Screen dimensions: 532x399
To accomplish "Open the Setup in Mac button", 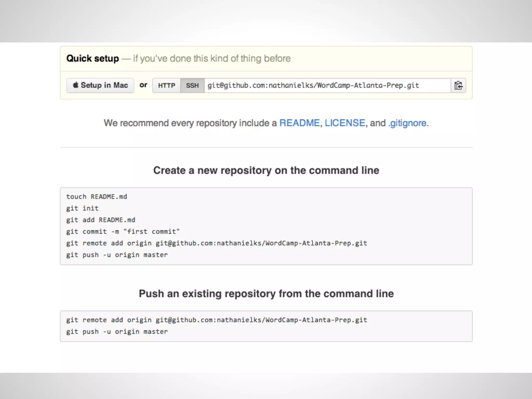I will click(x=100, y=85).
